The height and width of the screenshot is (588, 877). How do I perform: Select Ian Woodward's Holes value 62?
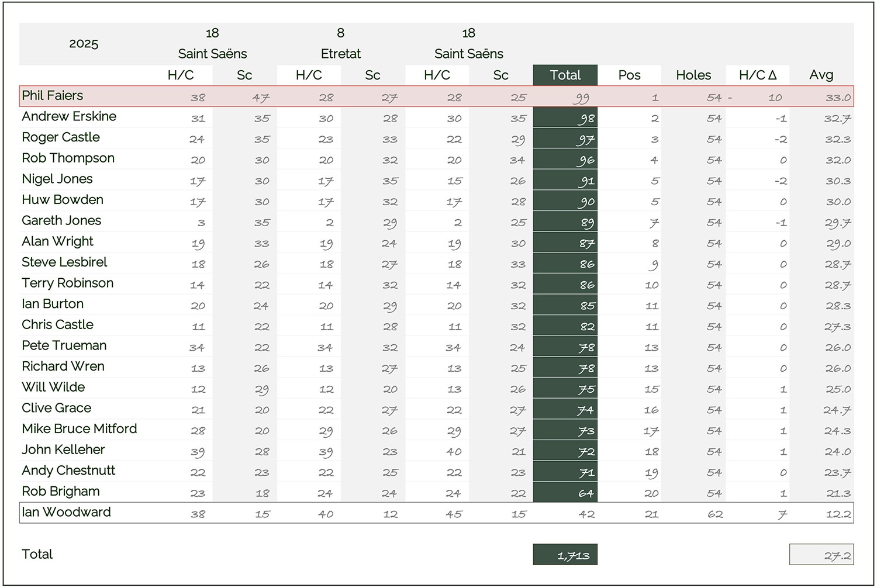(715, 514)
